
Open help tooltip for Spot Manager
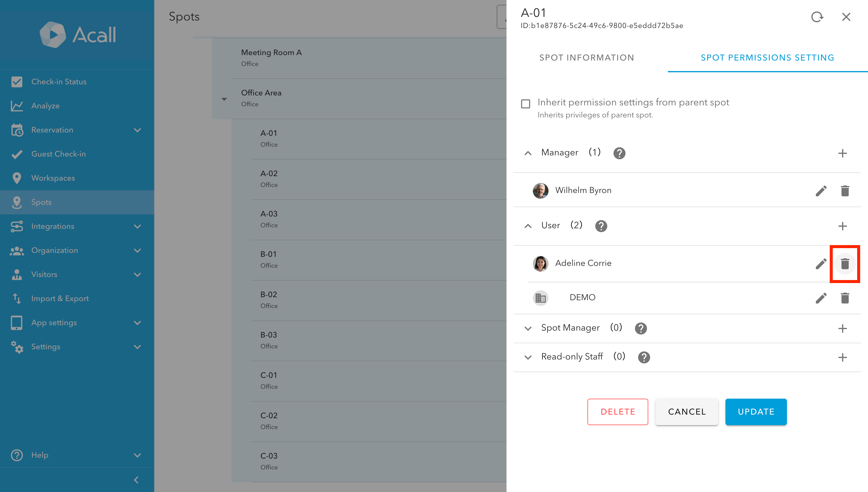pos(640,328)
